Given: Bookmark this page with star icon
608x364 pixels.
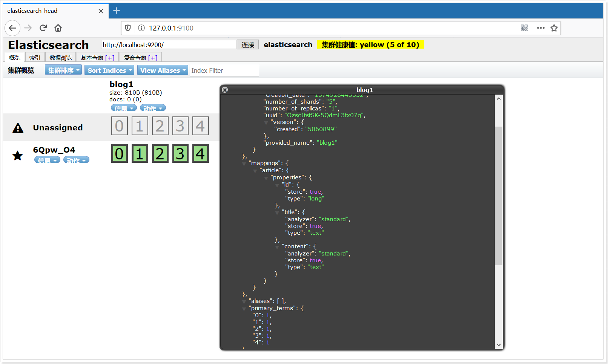Looking at the screenshot, I should pos(554,28).
